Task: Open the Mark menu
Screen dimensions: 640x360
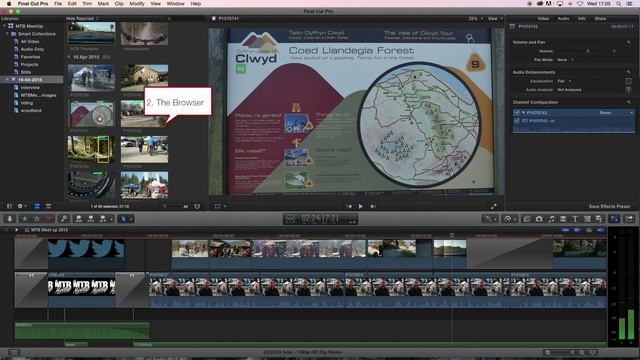Action: click(x=103, y=4)
